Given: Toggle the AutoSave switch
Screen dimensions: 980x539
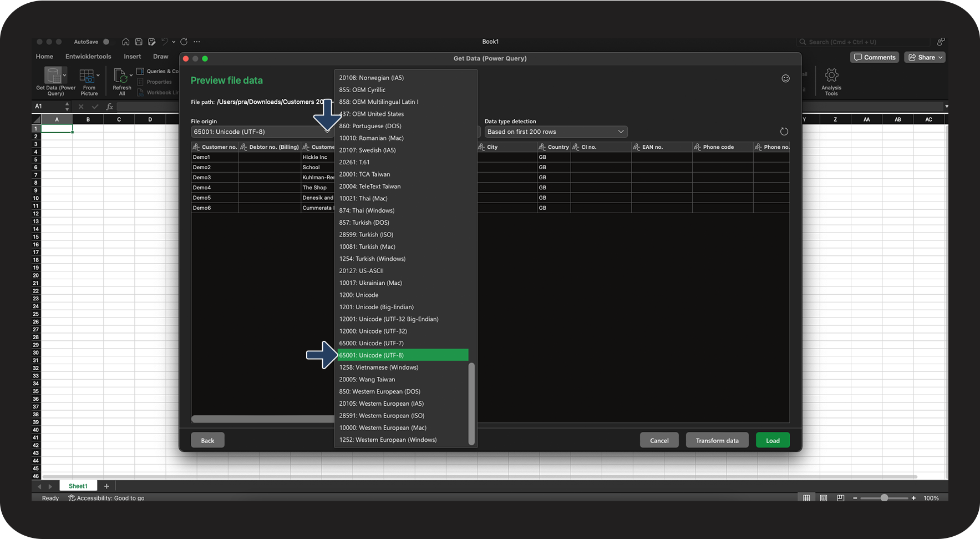Looking at the screenshot, I should pos(105,42).
